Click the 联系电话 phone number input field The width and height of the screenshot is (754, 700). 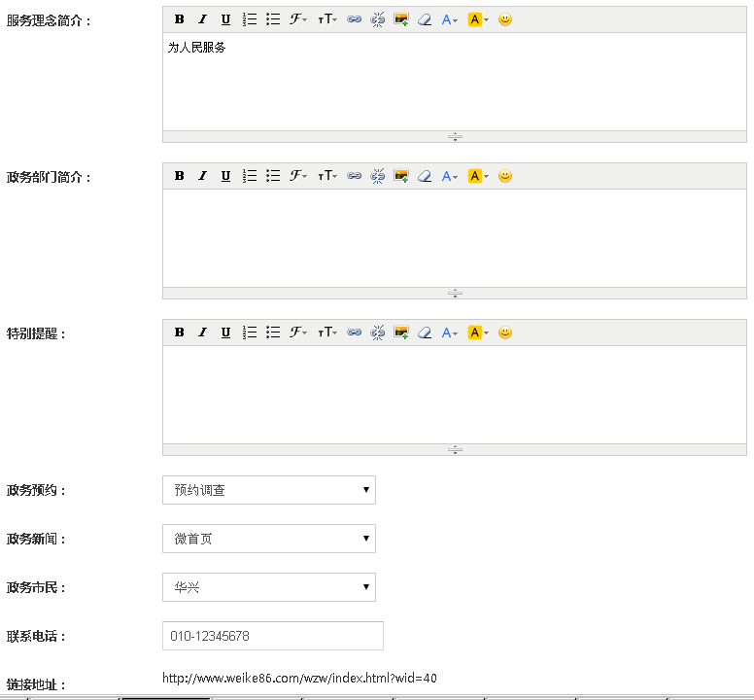[273, 636]
